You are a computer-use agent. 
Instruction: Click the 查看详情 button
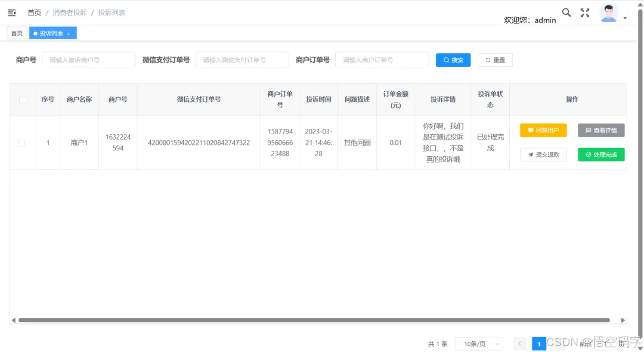601,130
